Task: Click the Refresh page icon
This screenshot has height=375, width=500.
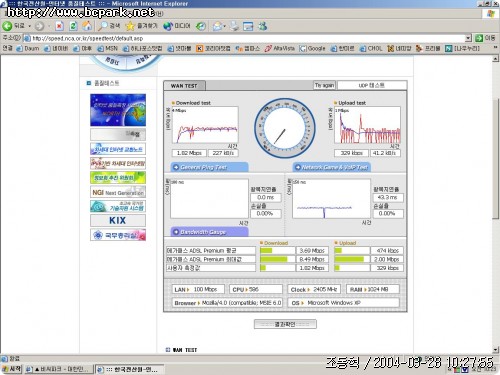Action: click(x=73, y=26)
